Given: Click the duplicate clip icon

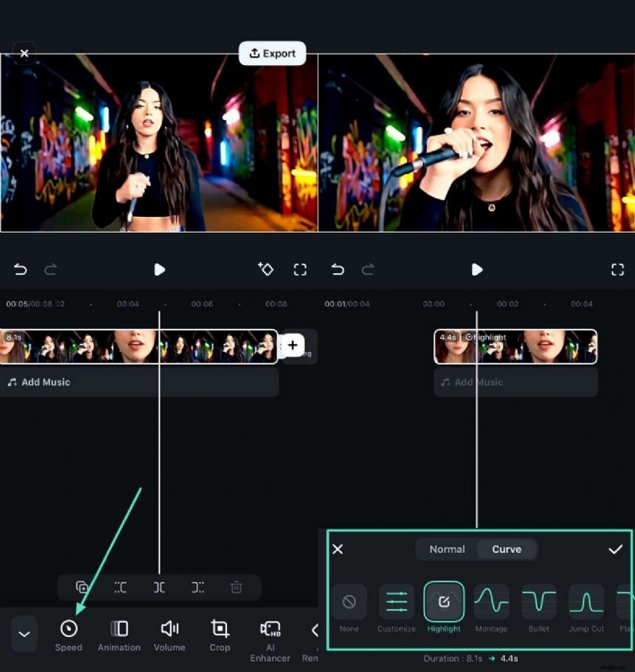Looking at the screenshot, I should pos(83,587).
